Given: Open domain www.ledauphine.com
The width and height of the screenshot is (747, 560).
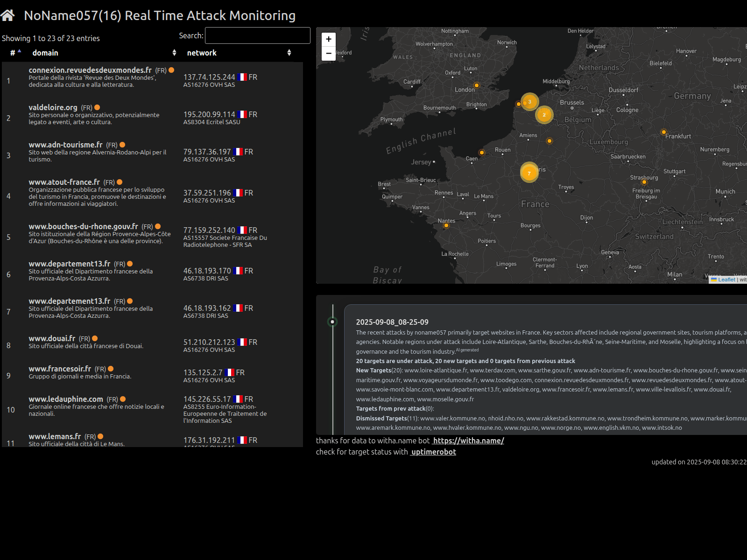Looking at the screenshot, I should pyautogui.click(x=66, y=399).
